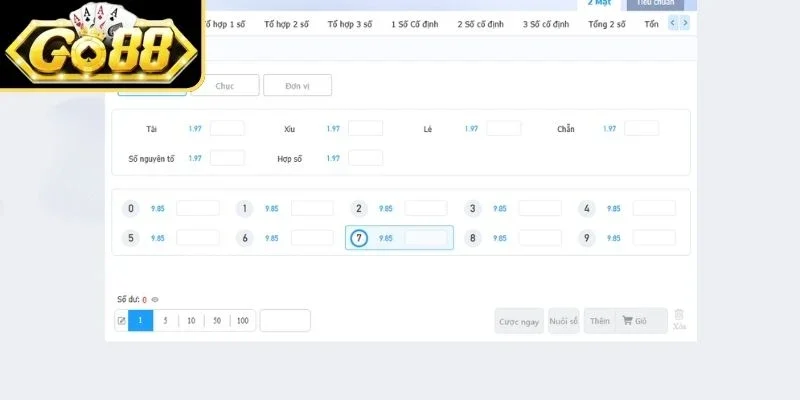Click the bet input for number 9
The image size is (800, 400).
[654, 238]
